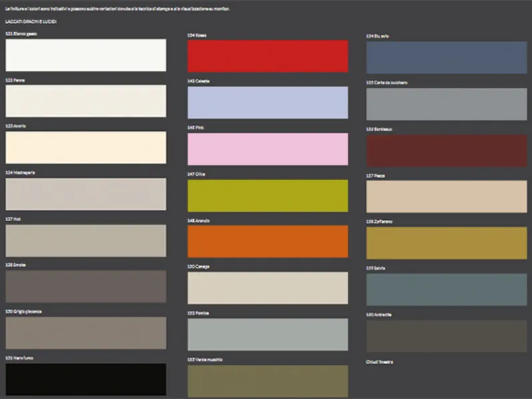Select the 121 Bianco gesso white swatch
532x399 pixels.
[x=86, y=55]
